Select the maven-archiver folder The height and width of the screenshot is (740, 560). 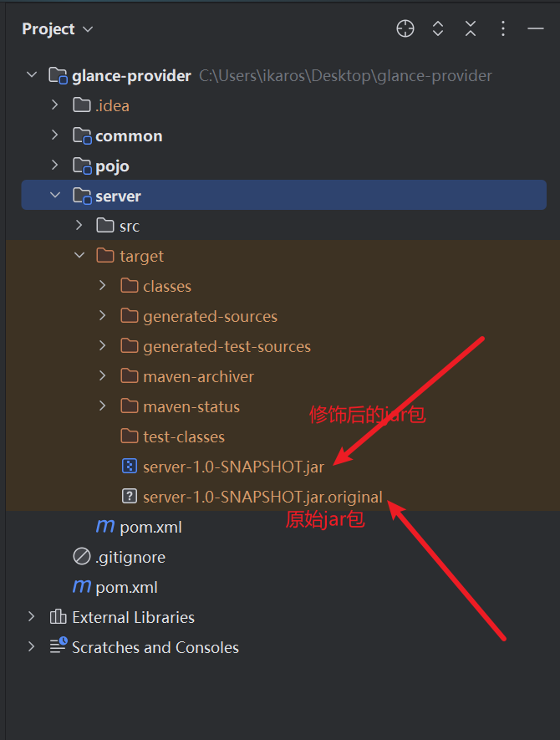[198, 376]
